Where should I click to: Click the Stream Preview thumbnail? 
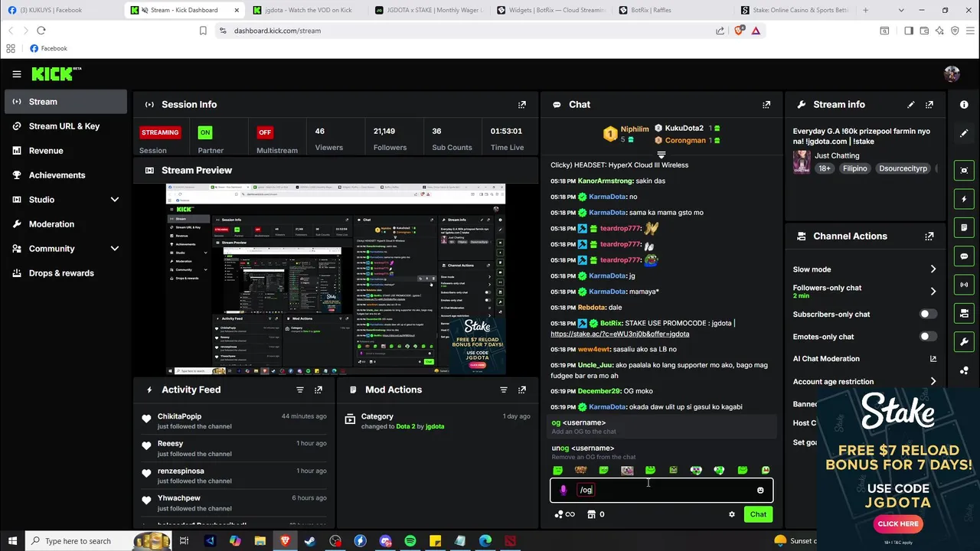[336, 279]
